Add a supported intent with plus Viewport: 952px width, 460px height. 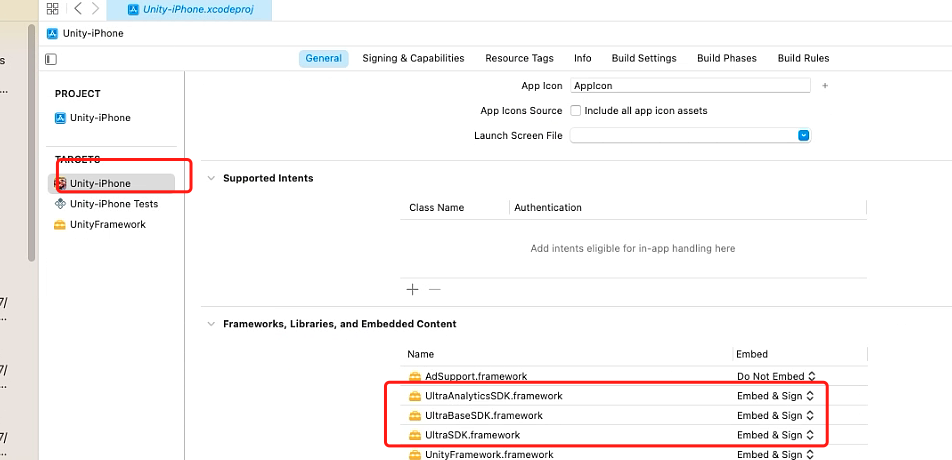coord(412,289)
